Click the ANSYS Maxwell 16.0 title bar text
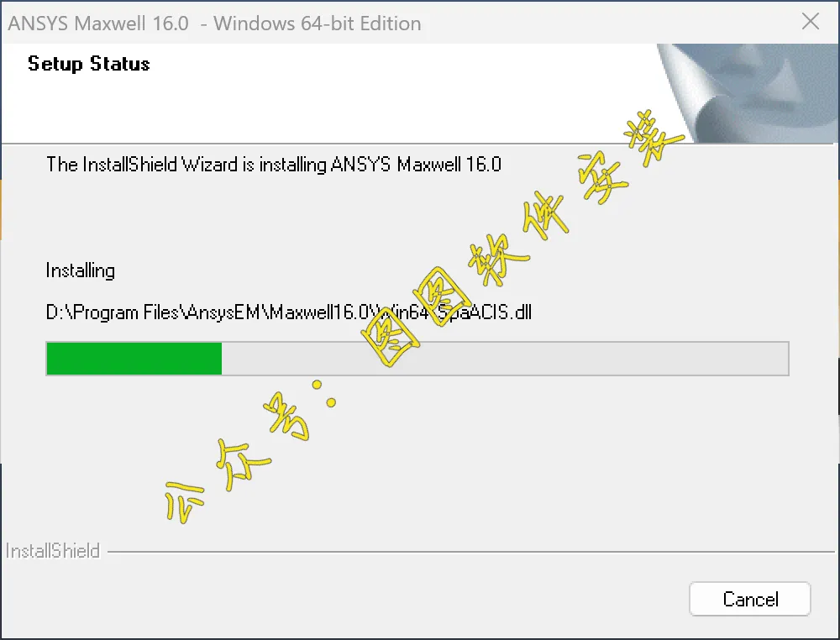This screenshot has height=640, width=840. [98, 24]
